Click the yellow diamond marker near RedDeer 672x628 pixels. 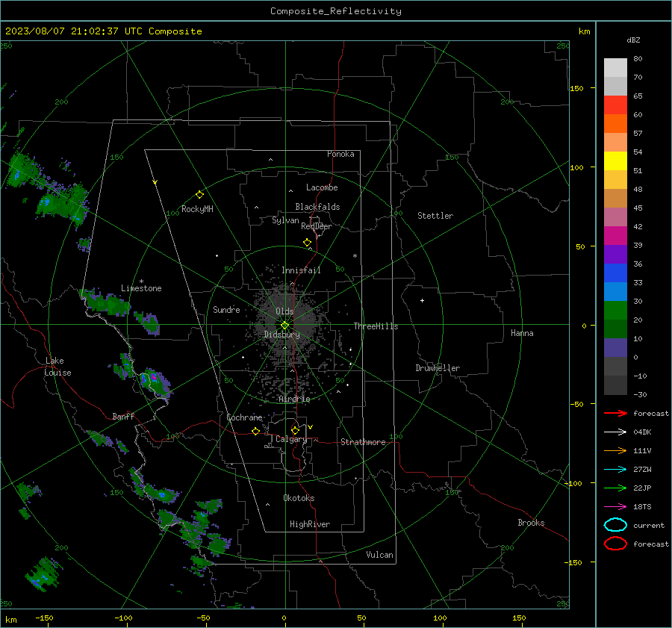click(307, 243)
